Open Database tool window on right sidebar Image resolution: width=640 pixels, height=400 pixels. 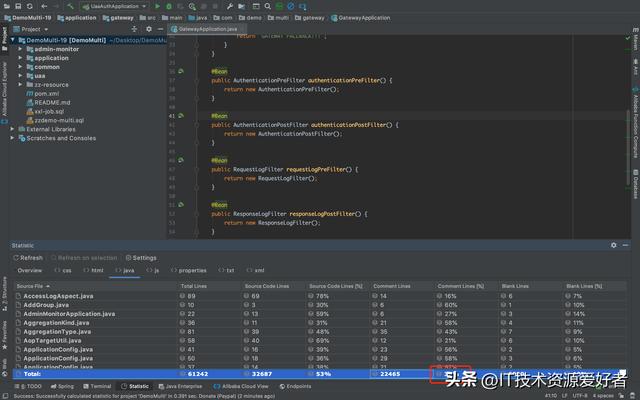[x=636, y=184]
